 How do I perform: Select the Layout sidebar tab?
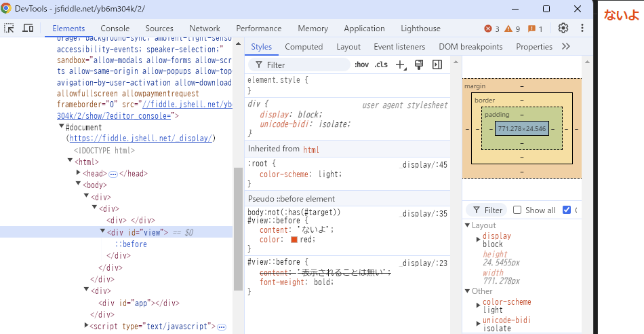coord(348,47)
